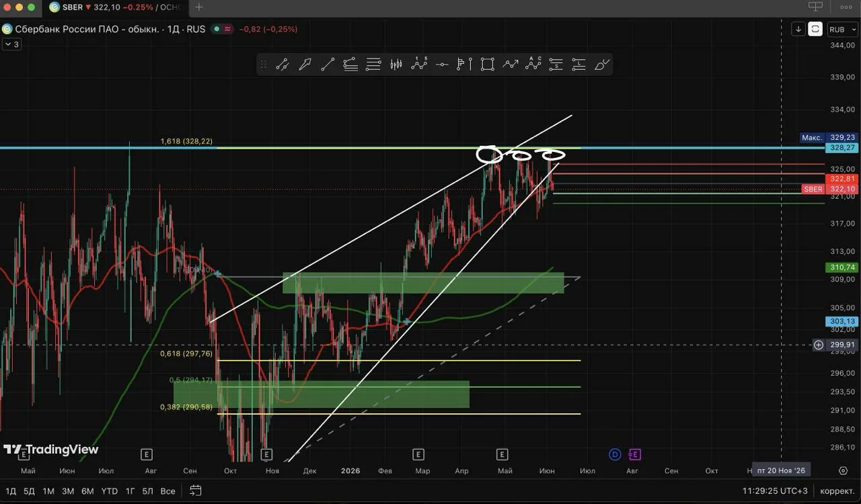861x504 pixels.
Task: Click the −0,82 (−0,25%) change value
Action: [268, 29]
